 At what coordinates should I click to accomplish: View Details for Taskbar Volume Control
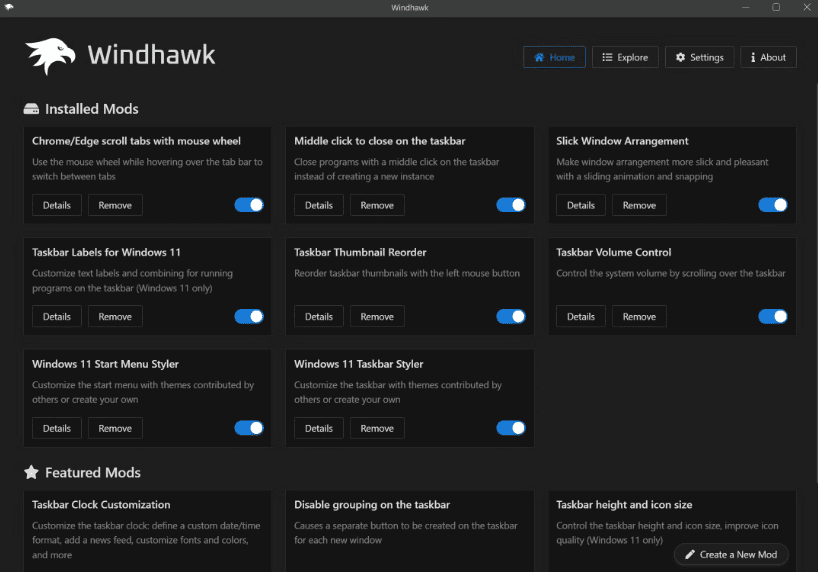coord(581,316)
